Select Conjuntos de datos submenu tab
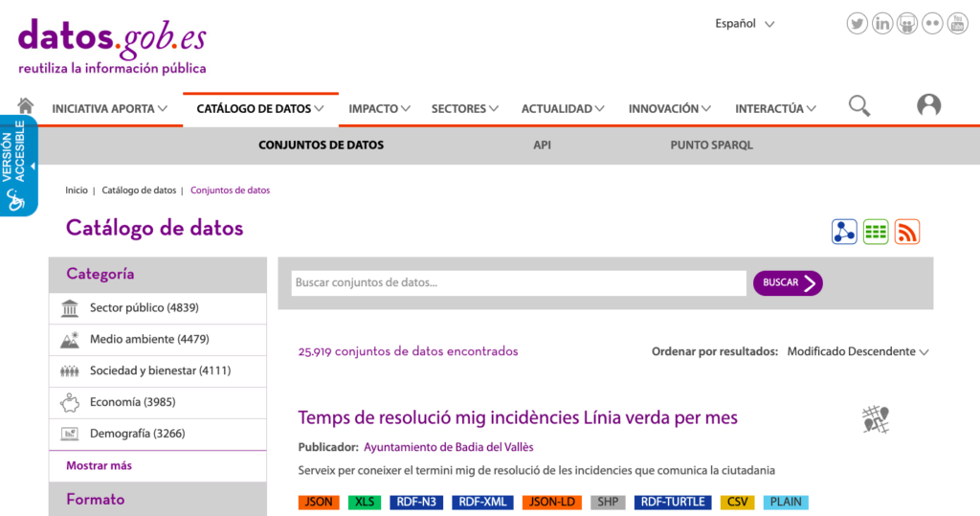 (322, 146)
